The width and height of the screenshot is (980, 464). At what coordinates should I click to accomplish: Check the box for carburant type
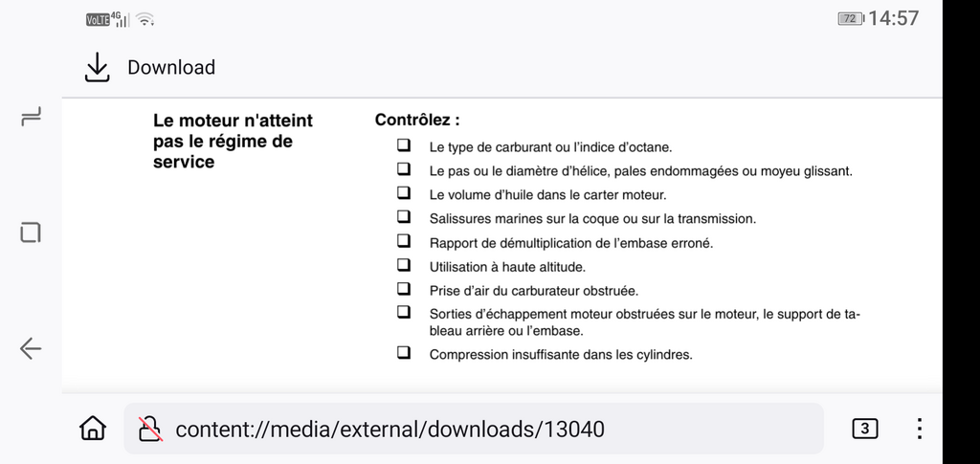click(405, 144)
